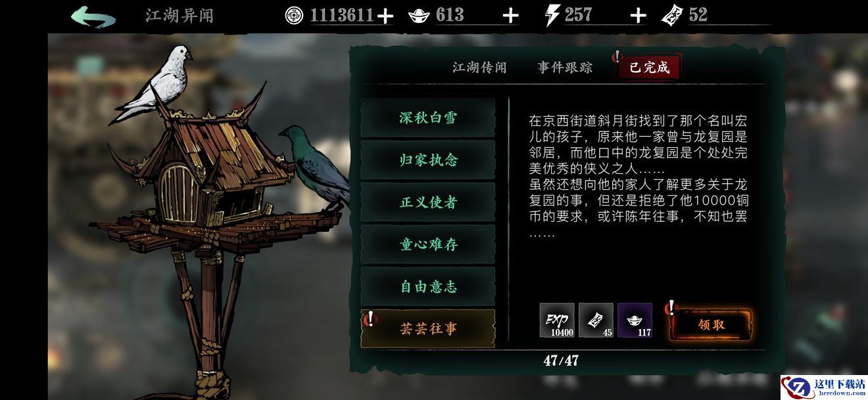Click plus icon next to 613 ingots
The height and width of the screenshot is (400, 868).
pos(510,16)
